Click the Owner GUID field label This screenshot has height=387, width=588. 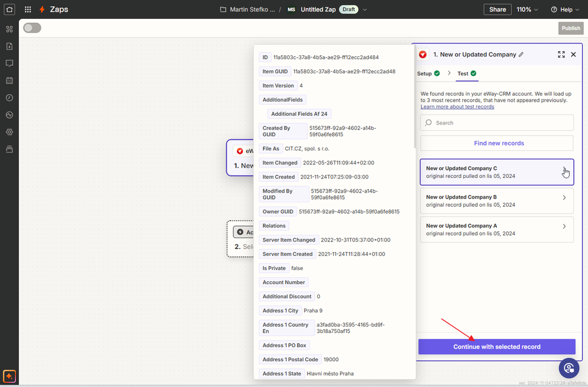[278, 211]
